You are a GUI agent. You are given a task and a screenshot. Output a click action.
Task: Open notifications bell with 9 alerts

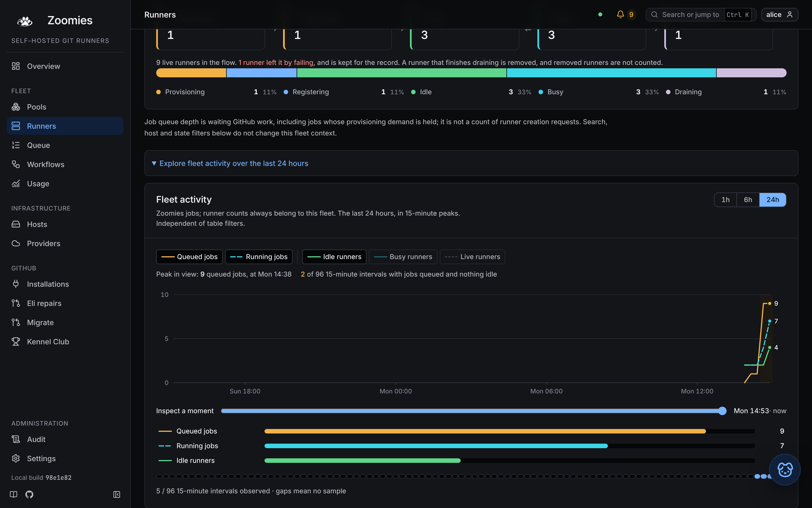pyautogui.click(x=626, y=14)
